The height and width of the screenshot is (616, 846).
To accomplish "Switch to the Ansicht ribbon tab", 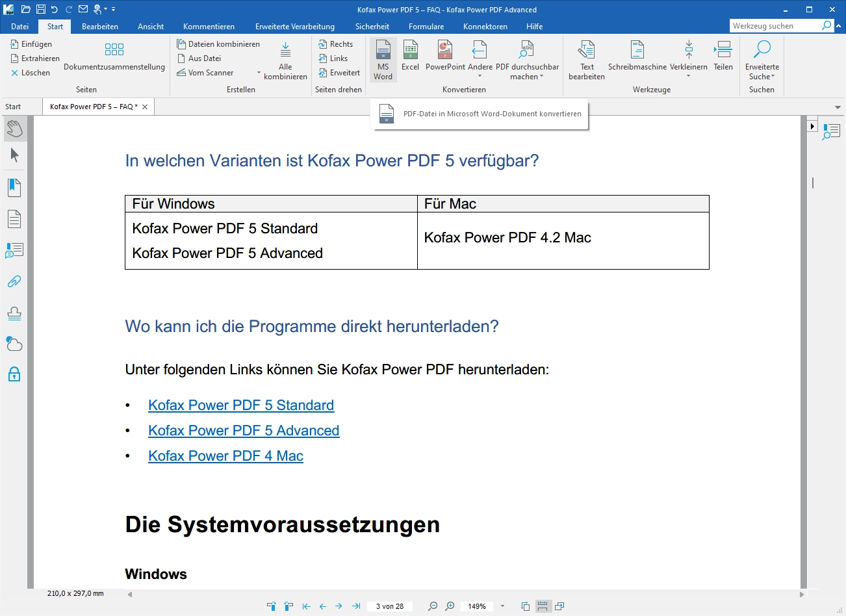I will pyautogui.click(x=151, y=27).
